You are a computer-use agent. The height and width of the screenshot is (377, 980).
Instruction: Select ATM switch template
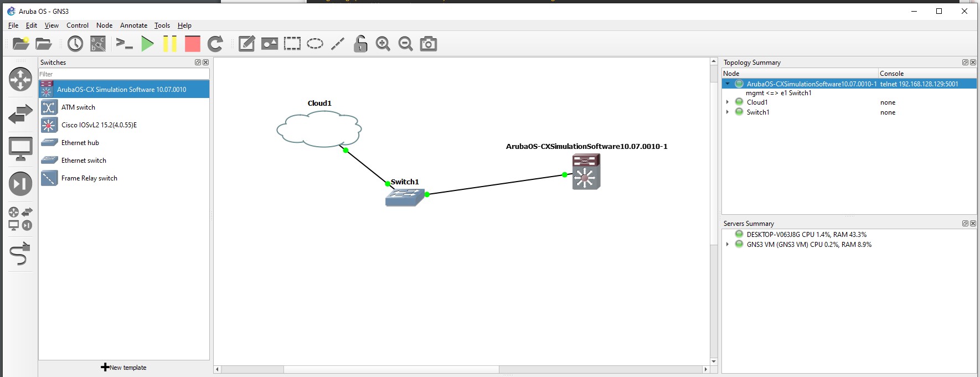coord(124,107)
